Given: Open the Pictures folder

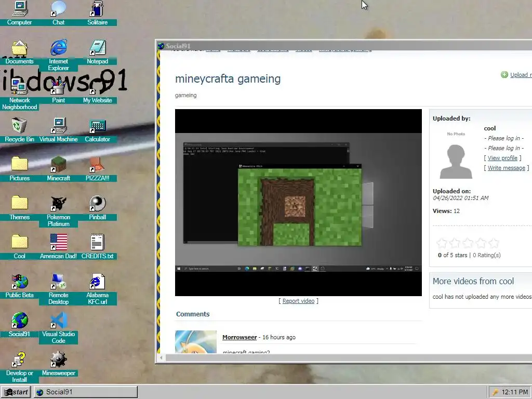Looking at the screenshot, I should tap(19, 169).
